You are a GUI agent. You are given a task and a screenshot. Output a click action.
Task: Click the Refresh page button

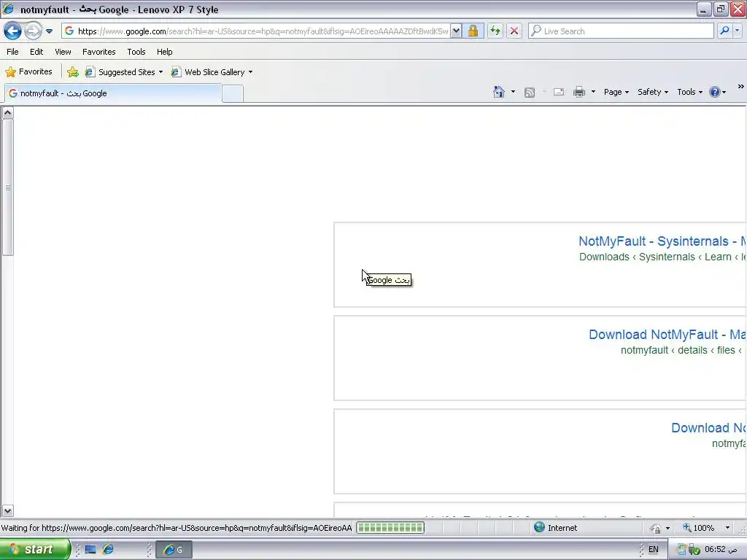click(495, 31)
